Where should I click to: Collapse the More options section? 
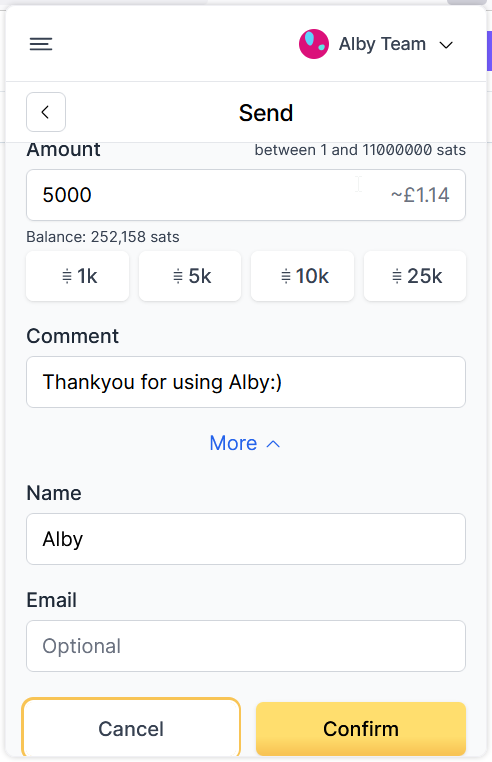(x=245, y=443)
